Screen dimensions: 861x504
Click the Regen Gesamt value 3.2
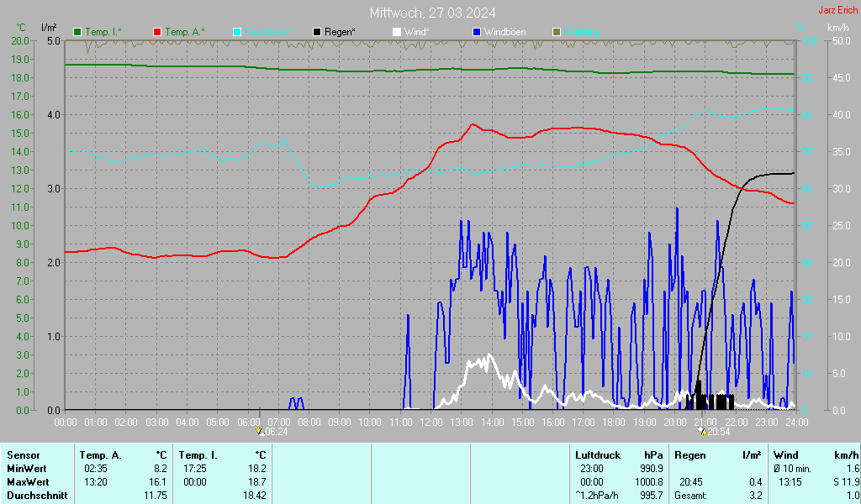point(756,496)
